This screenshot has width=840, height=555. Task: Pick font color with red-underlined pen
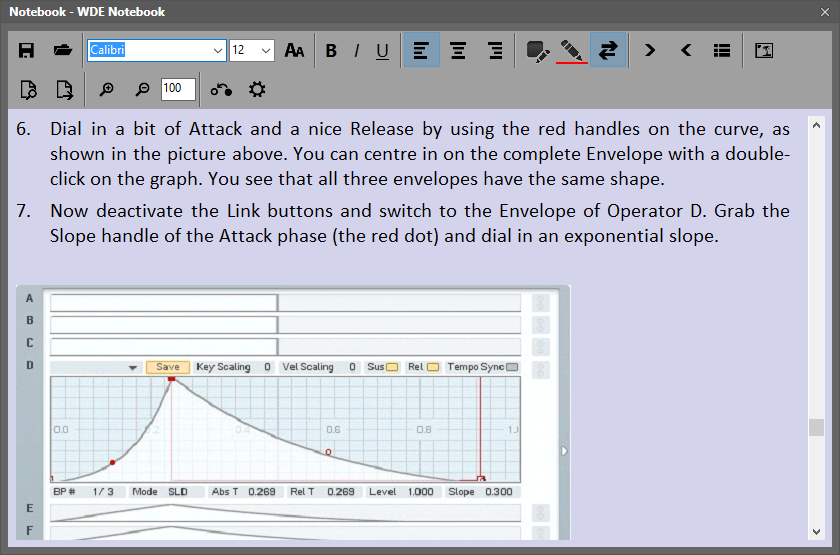point(572,50)
